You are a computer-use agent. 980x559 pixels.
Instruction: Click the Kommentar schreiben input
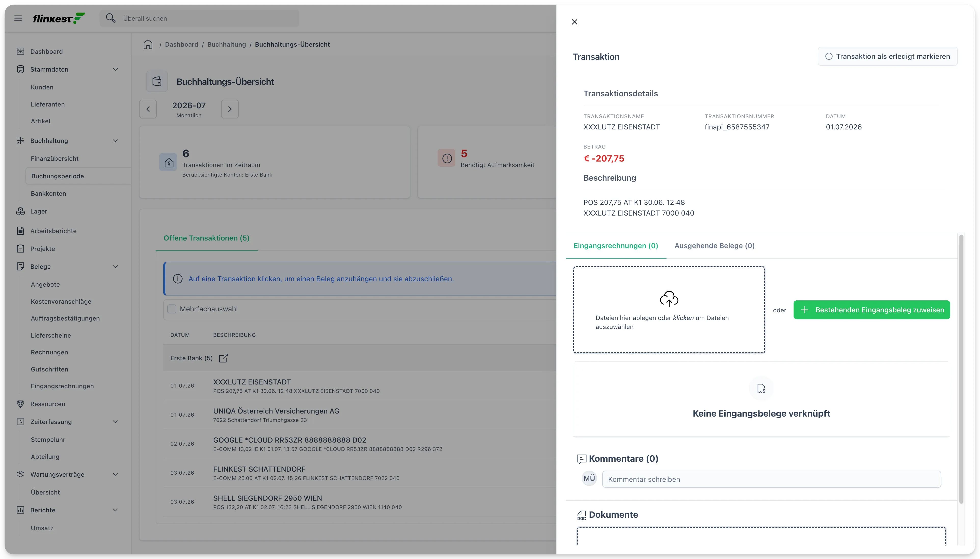[771, 479]
